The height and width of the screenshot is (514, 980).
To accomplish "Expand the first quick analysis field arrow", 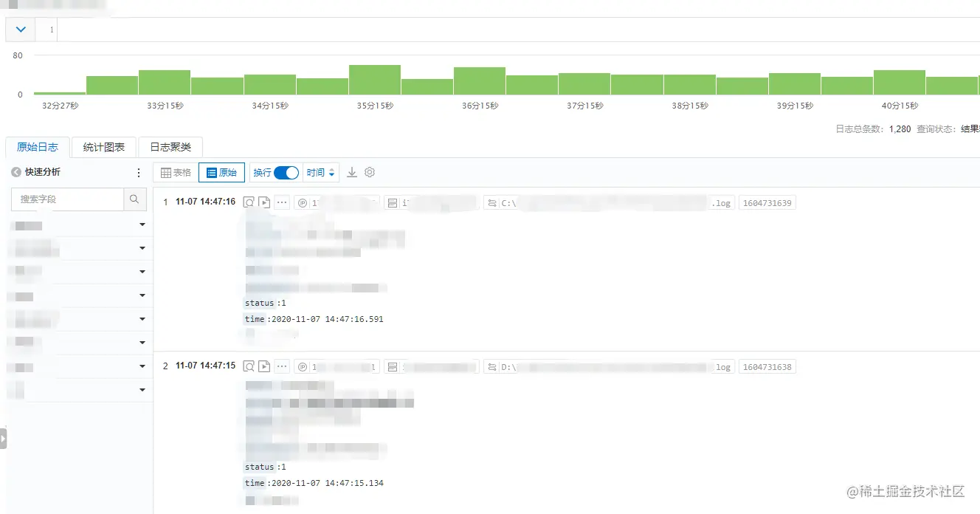I will [142, 225].
